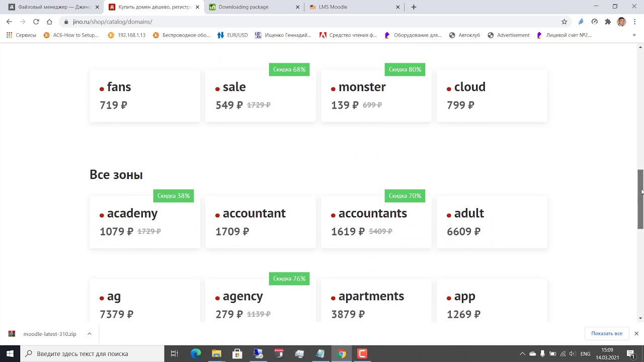This screenshot has width=644, height=362.
Task: Switch input language from ENG
Action: coord(585,353)
